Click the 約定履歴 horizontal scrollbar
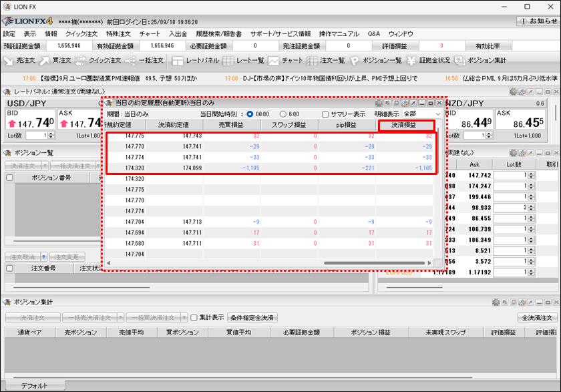This screenshot has height=392, width=561. pyautogui.click(x=361, y=263)
